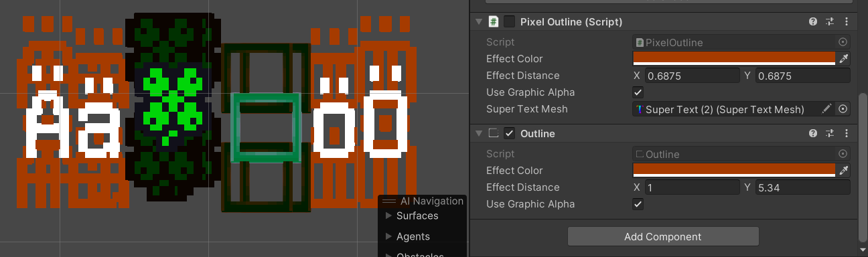Screen dimensions: 868x257
Task: Toggle Use Graphic Alpha under Pixel Outline
Action: [638, 92]
